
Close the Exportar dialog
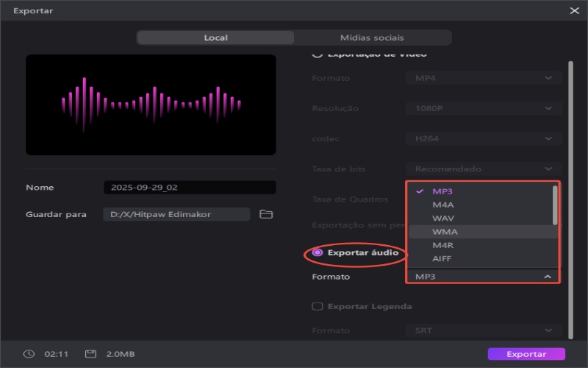coord(574,10)
